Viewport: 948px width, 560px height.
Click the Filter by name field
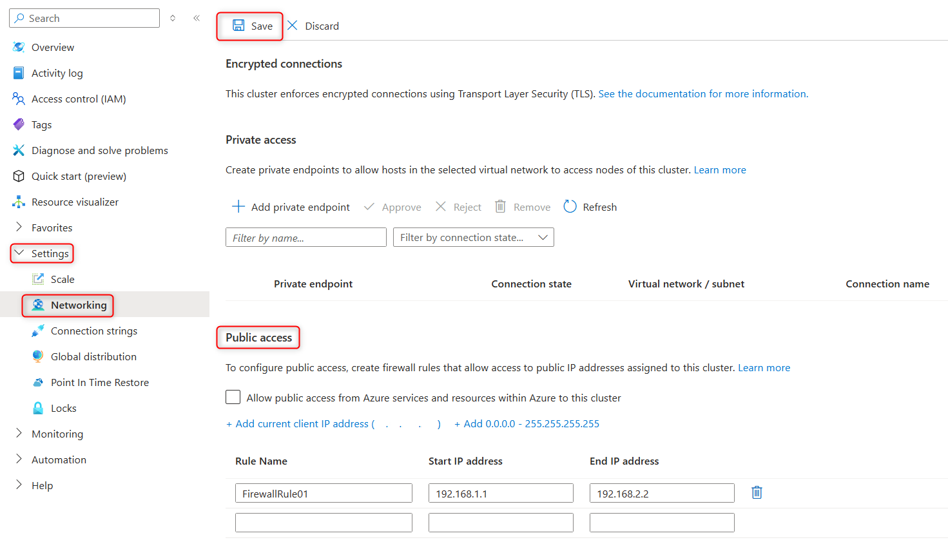tap(305, 237)
